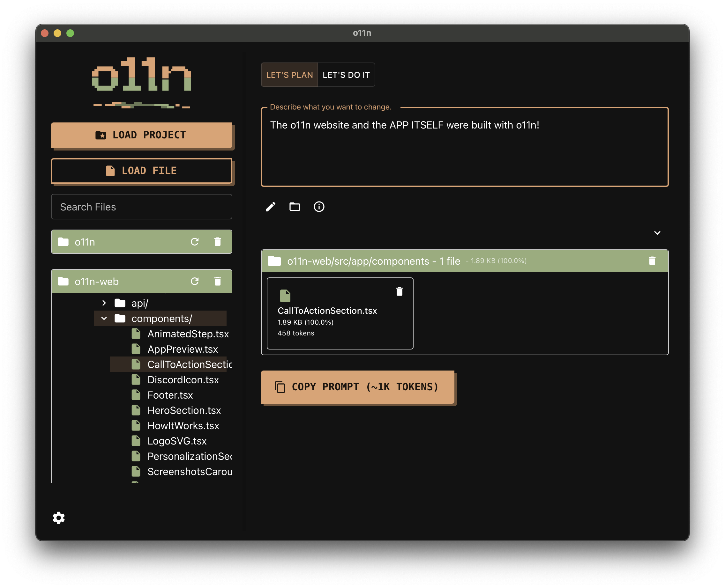Click the pencil edit icon below the textbox
The image size is (725, 588).
pos(270,207)
